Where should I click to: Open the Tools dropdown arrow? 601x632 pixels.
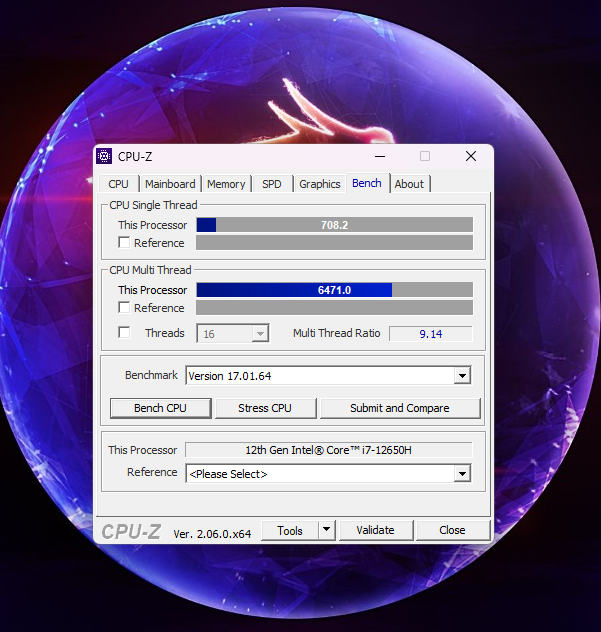click(327, 530)
